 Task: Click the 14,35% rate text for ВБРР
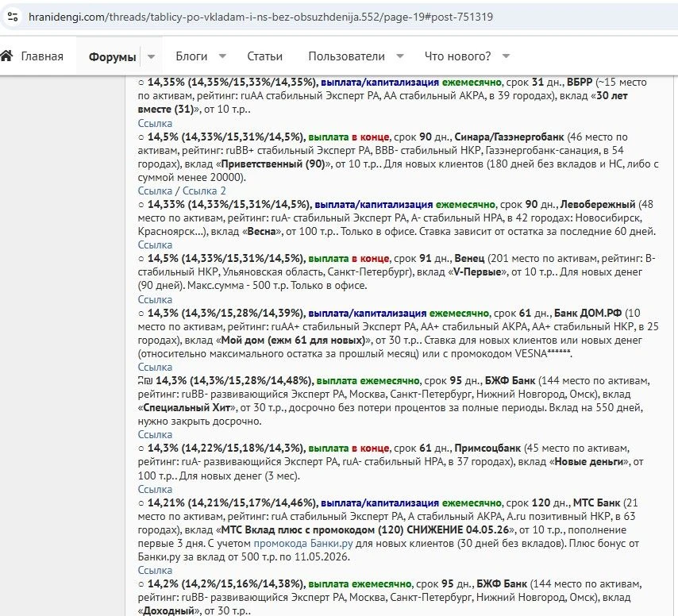[x=166, y=82]
